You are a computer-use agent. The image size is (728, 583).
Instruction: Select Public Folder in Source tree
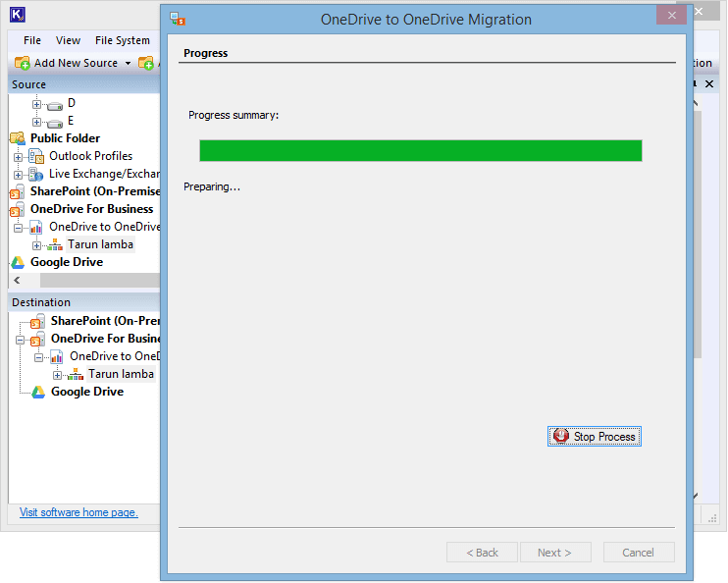pyautogui.click(x=65, y=138)
